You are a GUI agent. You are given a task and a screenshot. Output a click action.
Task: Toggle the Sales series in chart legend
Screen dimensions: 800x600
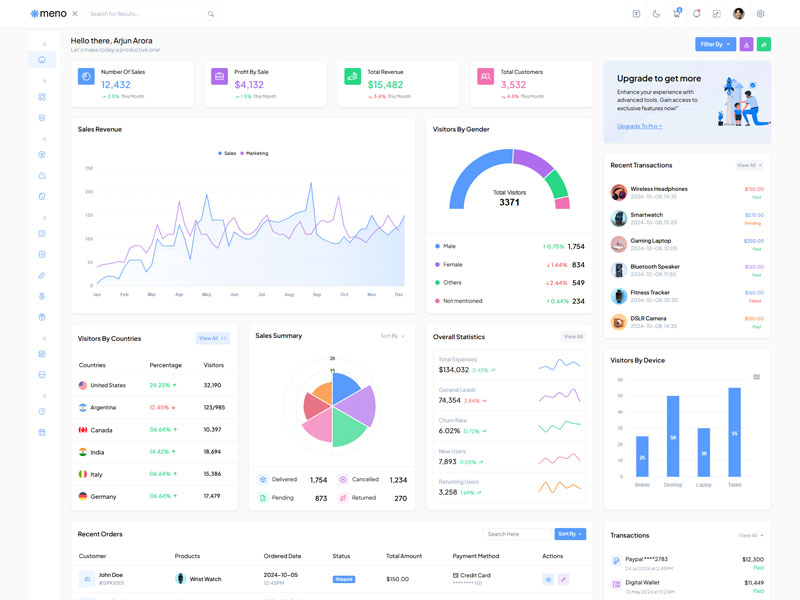(227, 153)
